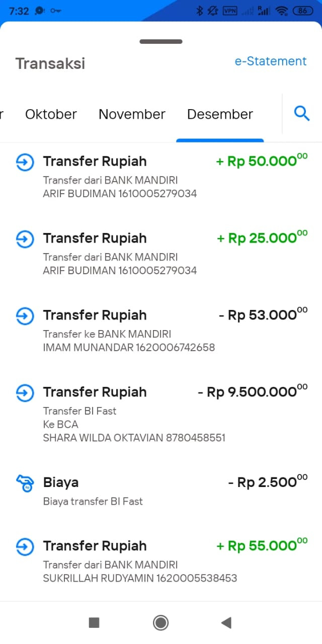Tap Android back triangle button
The height and width of the screenshot is (644, 322).
226,623
